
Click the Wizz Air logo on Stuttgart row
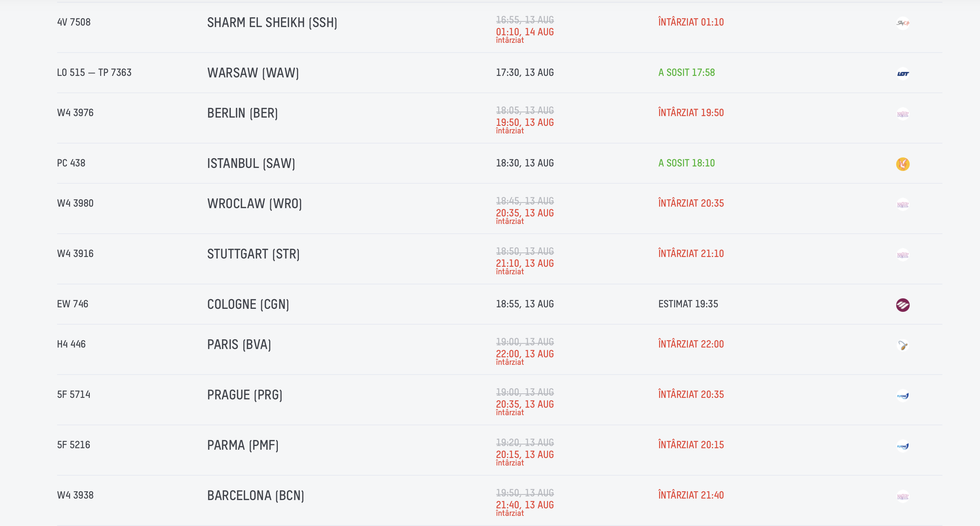pyautogui.click(x=903, y=254)
